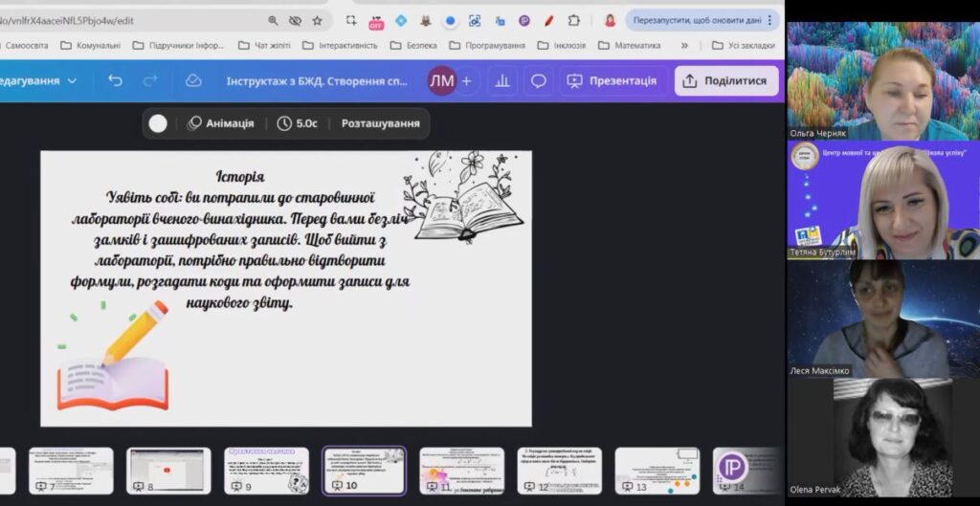
Task: Click the restart to update button
Action: tap(703, 21)
